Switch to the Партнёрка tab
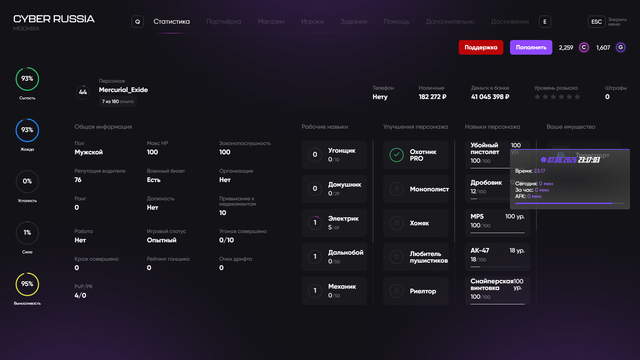The width and height of the screenshot is (640, 360). 223,22
